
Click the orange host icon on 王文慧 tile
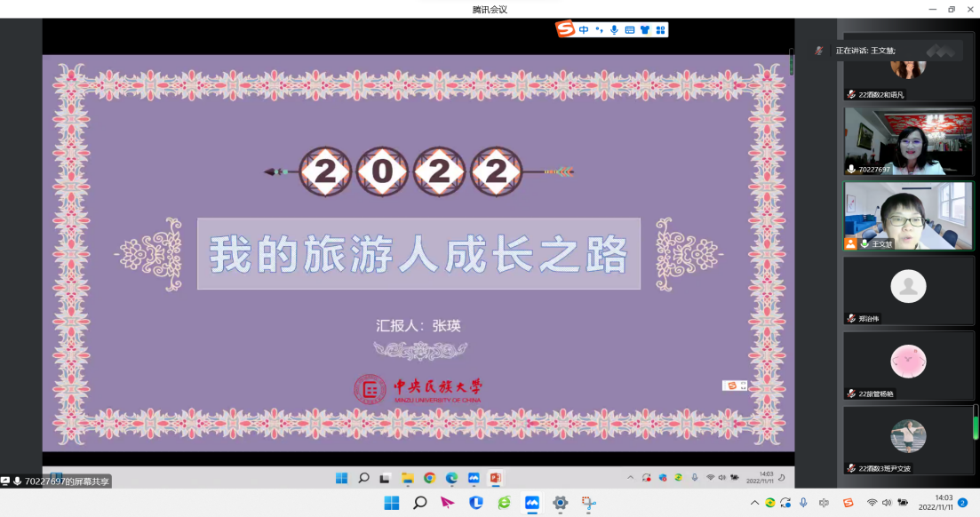850,243
